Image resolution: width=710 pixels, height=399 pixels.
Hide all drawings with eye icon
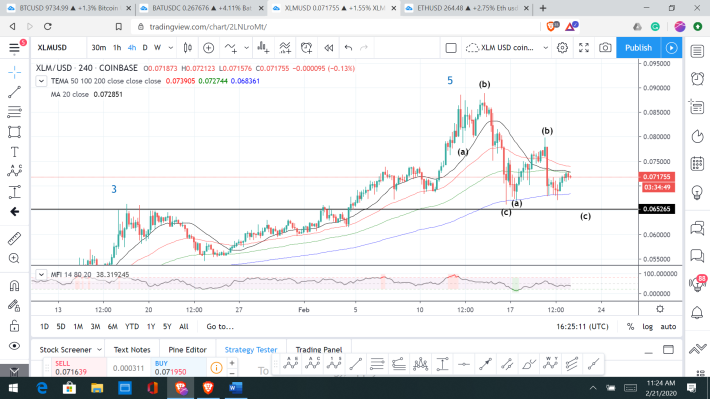[14, 346]
